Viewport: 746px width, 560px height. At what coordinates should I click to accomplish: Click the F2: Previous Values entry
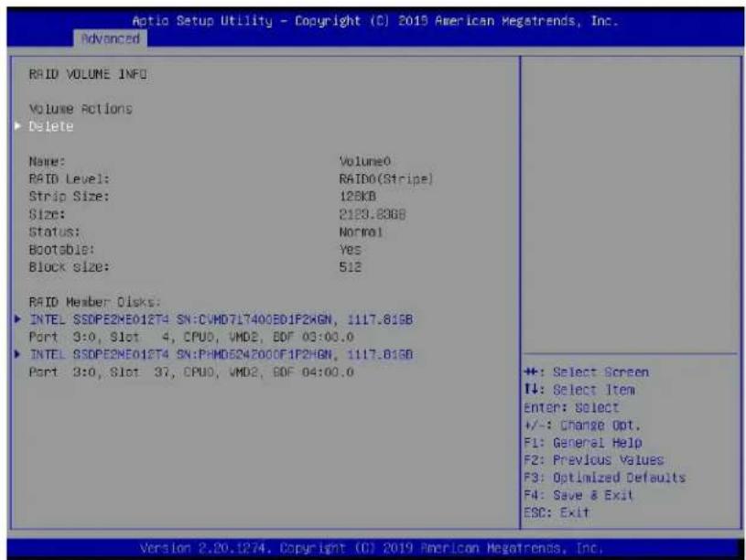point(594,460)
